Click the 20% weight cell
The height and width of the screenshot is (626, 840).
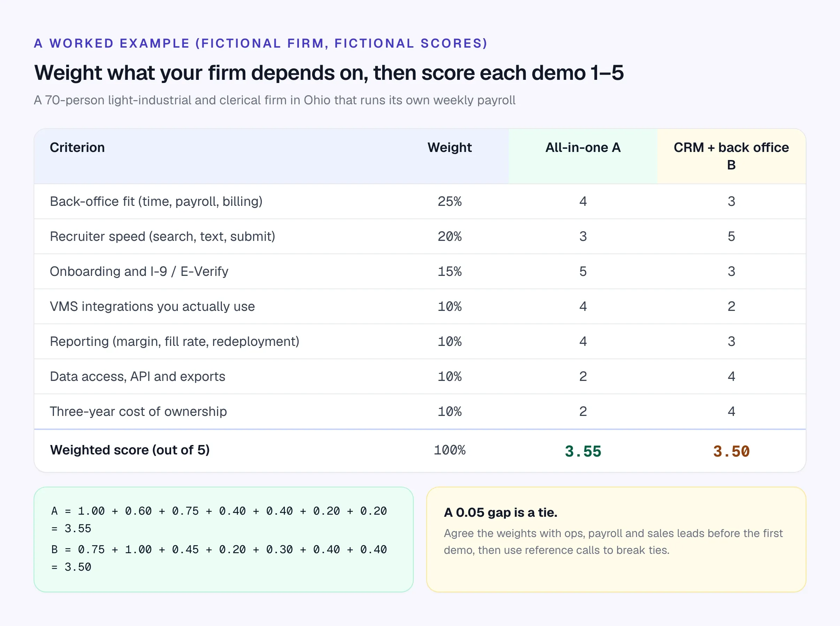click(x=449, y=236)
